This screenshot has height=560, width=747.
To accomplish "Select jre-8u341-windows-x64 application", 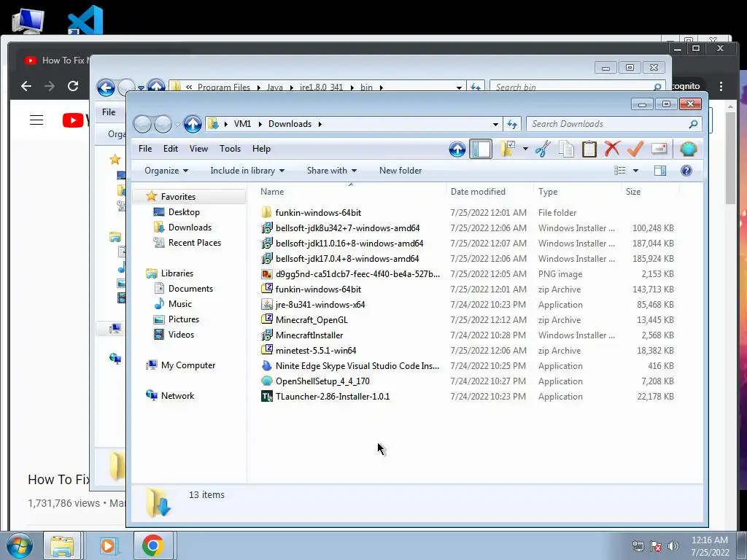I will point(320,304).
